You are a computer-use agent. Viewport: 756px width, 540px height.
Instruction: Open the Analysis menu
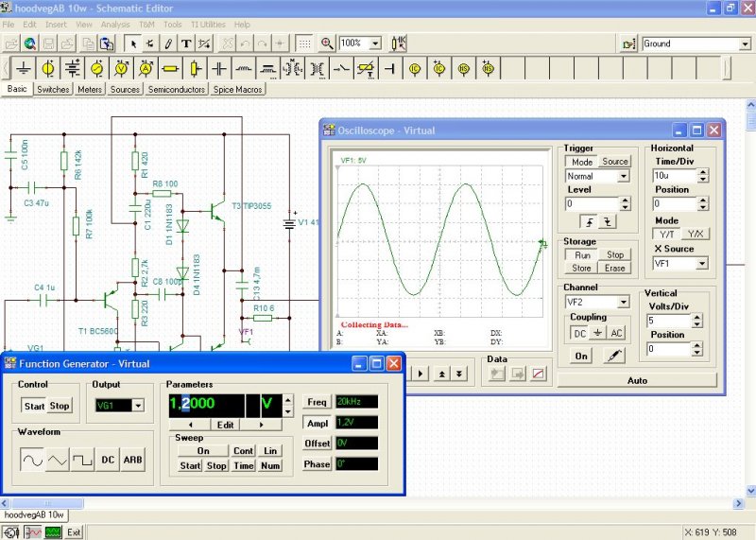[115, 24]
